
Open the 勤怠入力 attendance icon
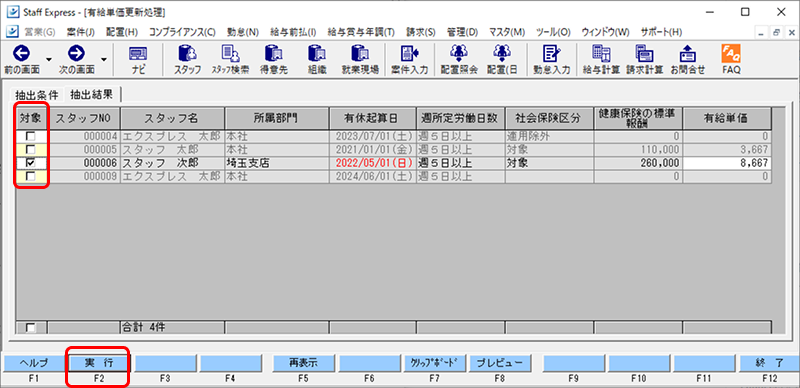(551, 54)
